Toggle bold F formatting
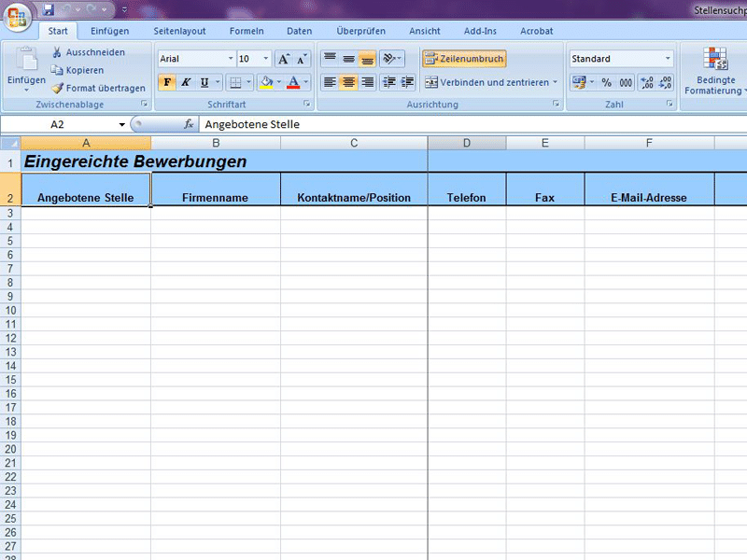This screenshot has width=747, height=560. tap(167, 82)
